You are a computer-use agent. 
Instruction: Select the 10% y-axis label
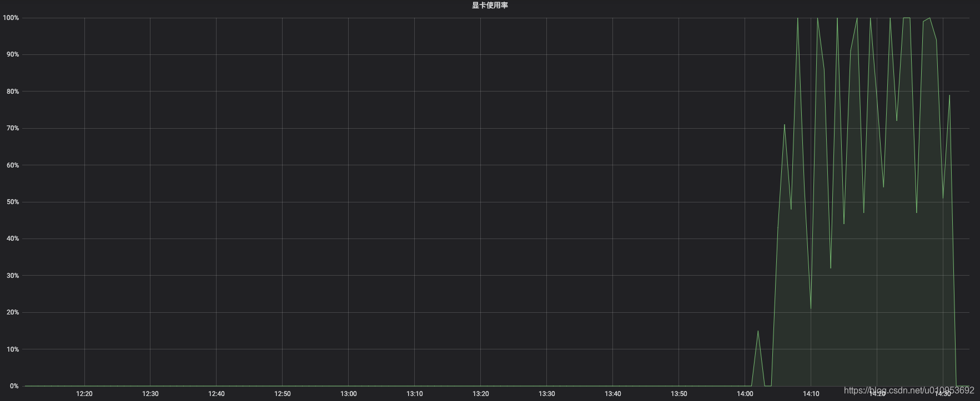[12, 349]
